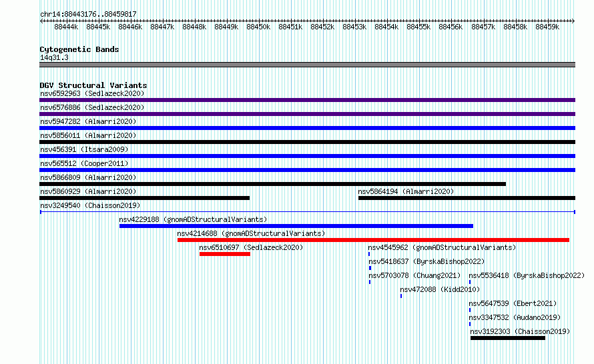This screenshot has height=364, width=594.
Task: Click the 88445k ruler tick label
Action: coord(98,27)
